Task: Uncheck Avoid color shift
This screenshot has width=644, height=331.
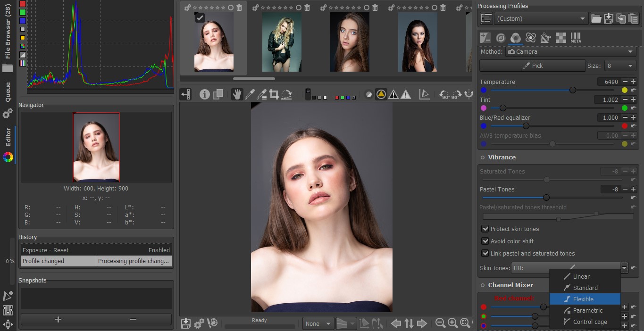Action: click(485, 241)
